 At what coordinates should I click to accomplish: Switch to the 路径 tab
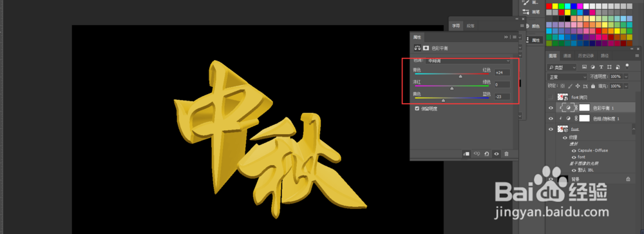click(605, 55)
